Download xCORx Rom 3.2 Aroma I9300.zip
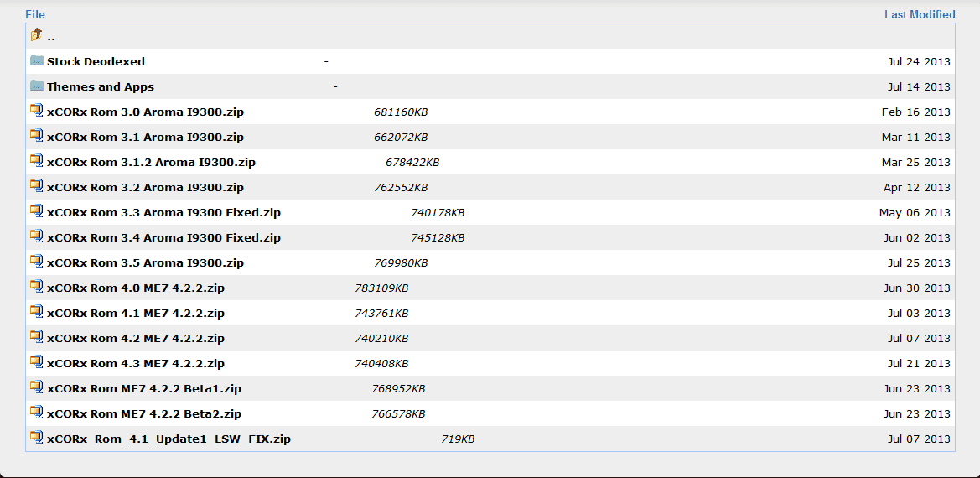The height and width of the screenshot is (478, 980). (145, 188)
